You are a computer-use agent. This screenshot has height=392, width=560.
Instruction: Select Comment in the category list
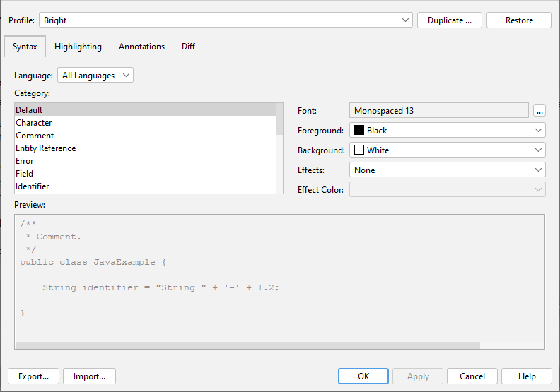coord(35,136)
